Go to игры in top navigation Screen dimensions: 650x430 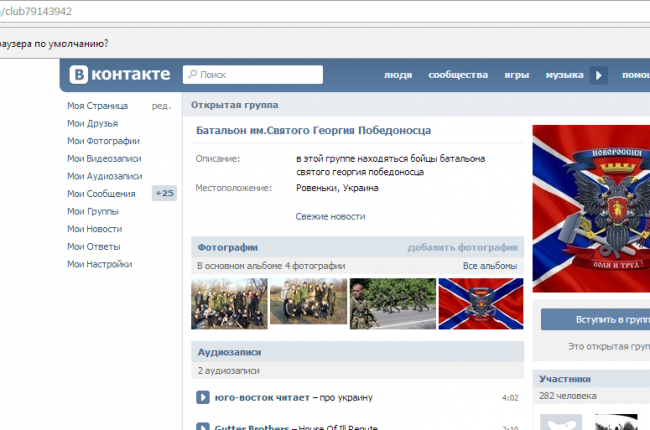click(516, 75)
